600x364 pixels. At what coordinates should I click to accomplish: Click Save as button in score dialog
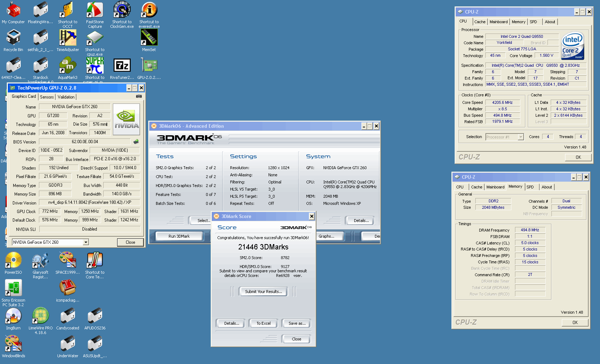[297, 323]
